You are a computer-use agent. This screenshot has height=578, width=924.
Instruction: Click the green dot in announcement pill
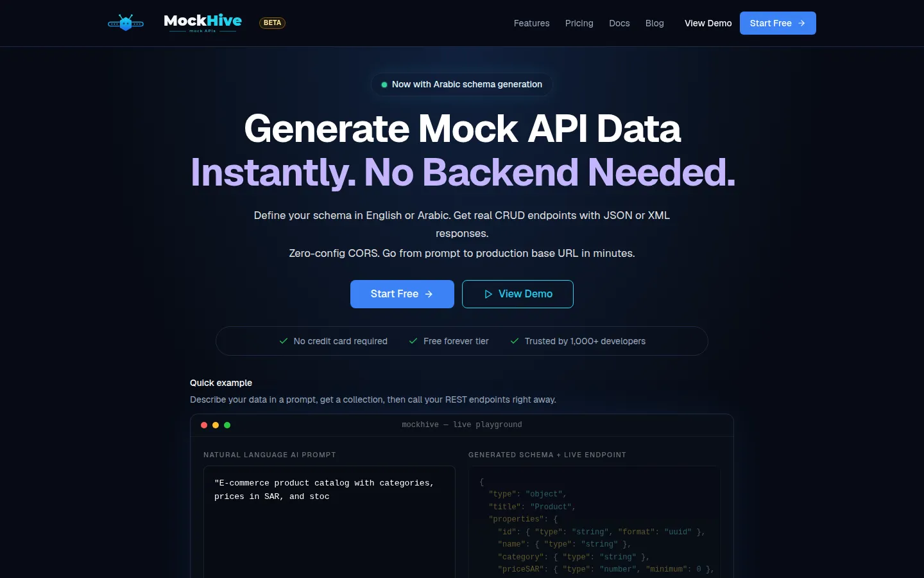point(384,85)
